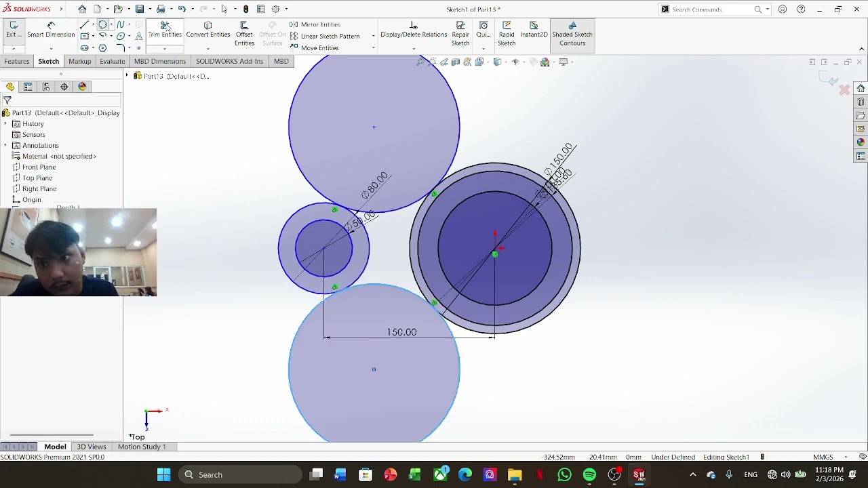Click Convert Entities tool
868x488 pixels.
click(x=208, y=30)
